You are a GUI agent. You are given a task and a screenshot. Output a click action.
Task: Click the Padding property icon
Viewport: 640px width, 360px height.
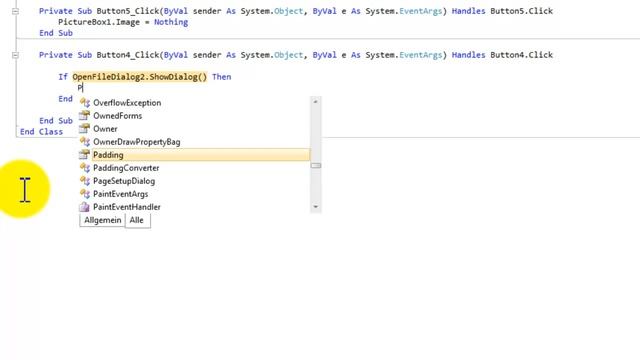click(x=84, y=155)
